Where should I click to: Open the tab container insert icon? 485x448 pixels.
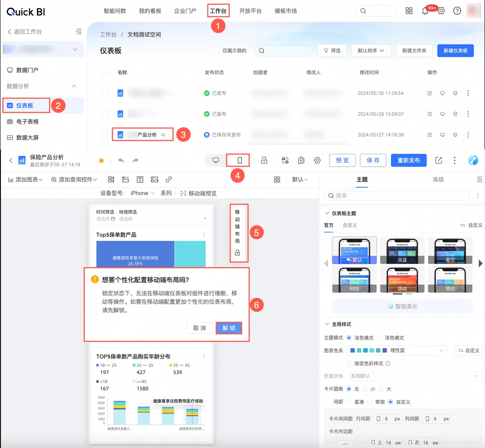coord(125,179)
